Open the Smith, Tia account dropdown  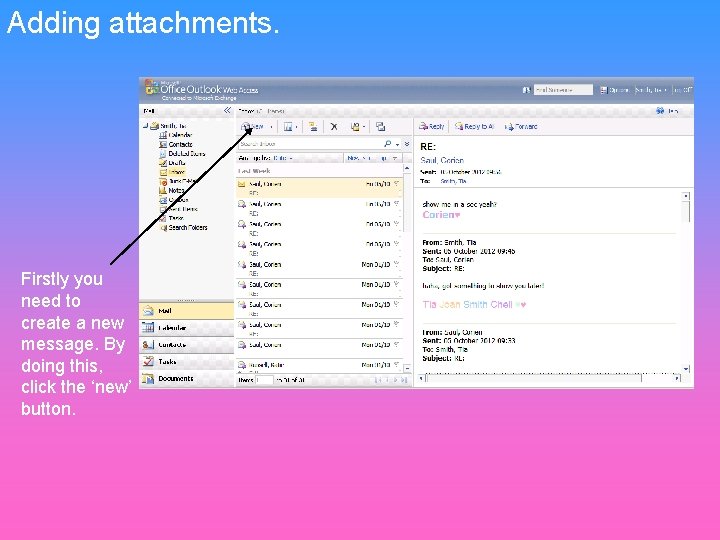(651, 90)
